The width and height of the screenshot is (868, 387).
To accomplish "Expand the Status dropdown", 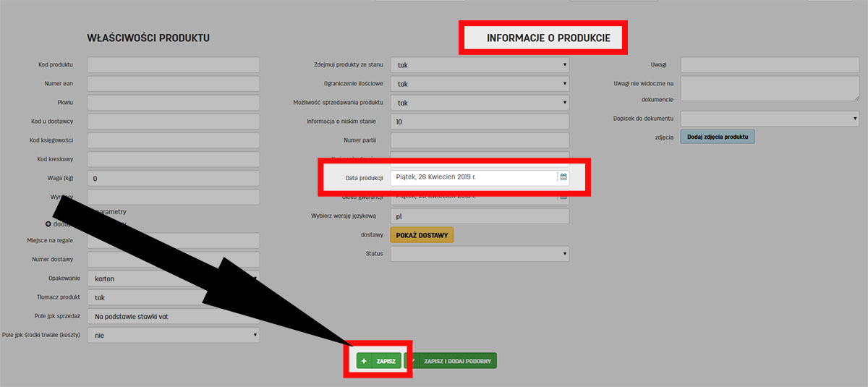I will pos(479,254).
